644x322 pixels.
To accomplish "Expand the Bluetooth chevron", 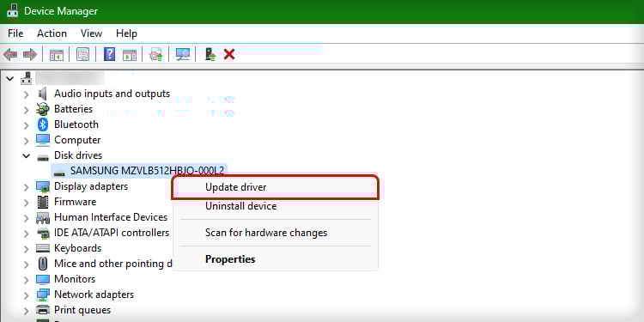I will coord(27,125).
